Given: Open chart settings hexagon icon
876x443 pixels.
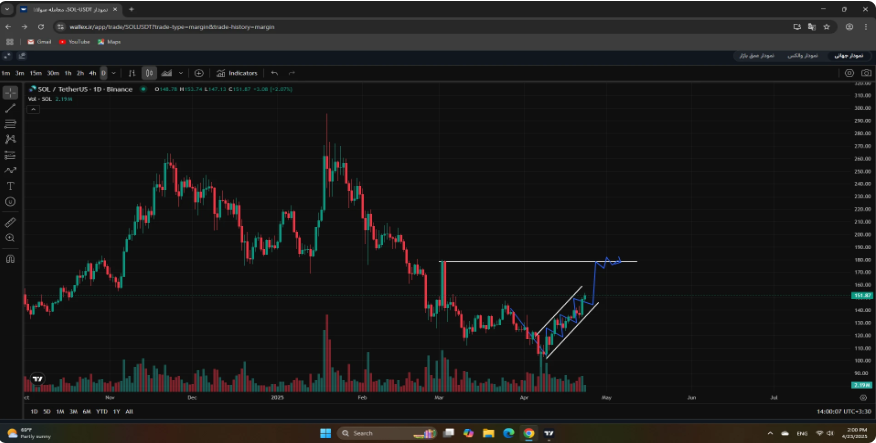Looking at the screenshot, I should tap(849, 73).
